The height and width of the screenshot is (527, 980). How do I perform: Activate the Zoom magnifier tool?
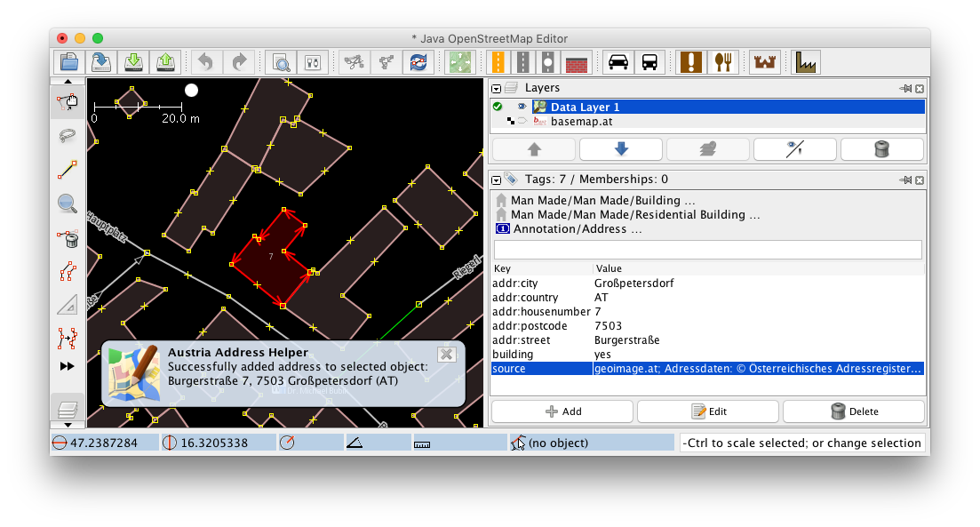[68, 204]
